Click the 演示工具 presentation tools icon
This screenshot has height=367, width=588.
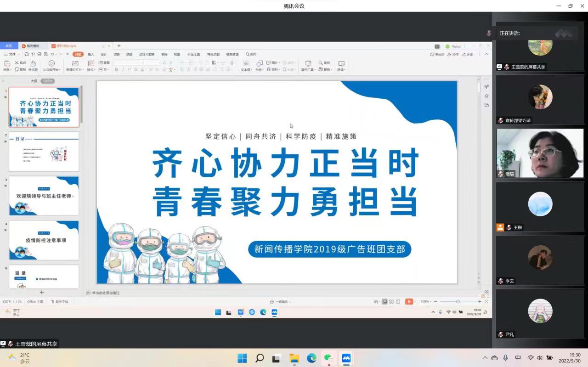click(x=308, y=63)
